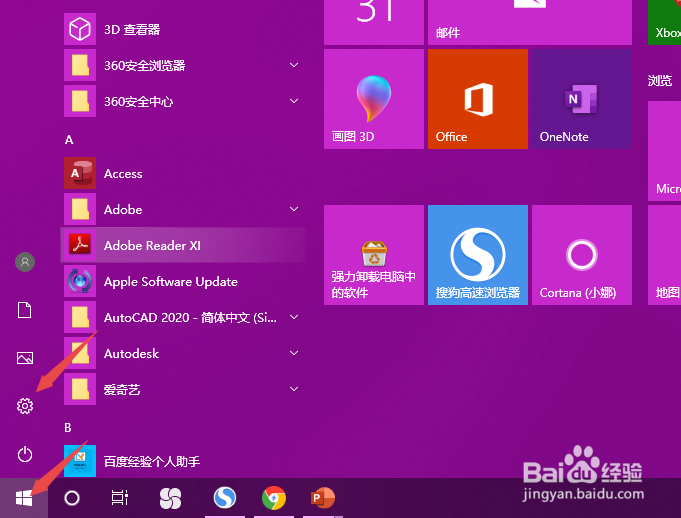Click the letter B section header
Image resolution: width=681 pixels, height=518 pixels.
pos(68,428)
